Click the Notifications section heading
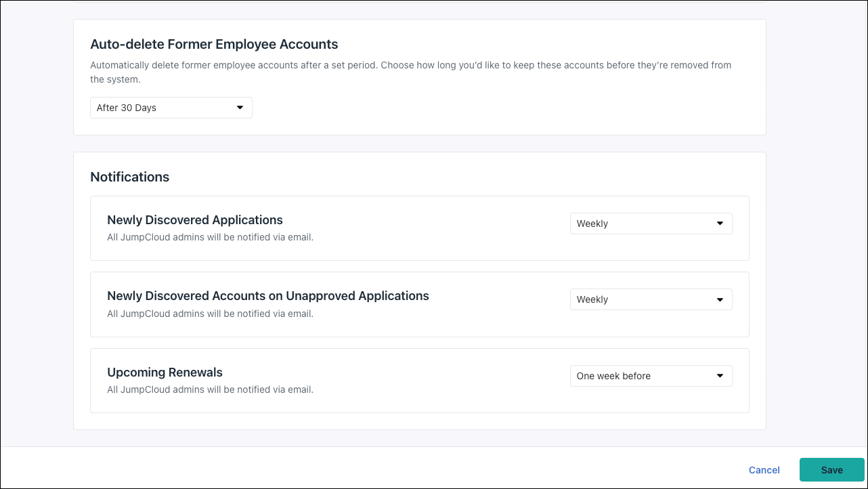The height and width of the screenshot is (489, 868). pyautogui.click(x=129, y=177)
